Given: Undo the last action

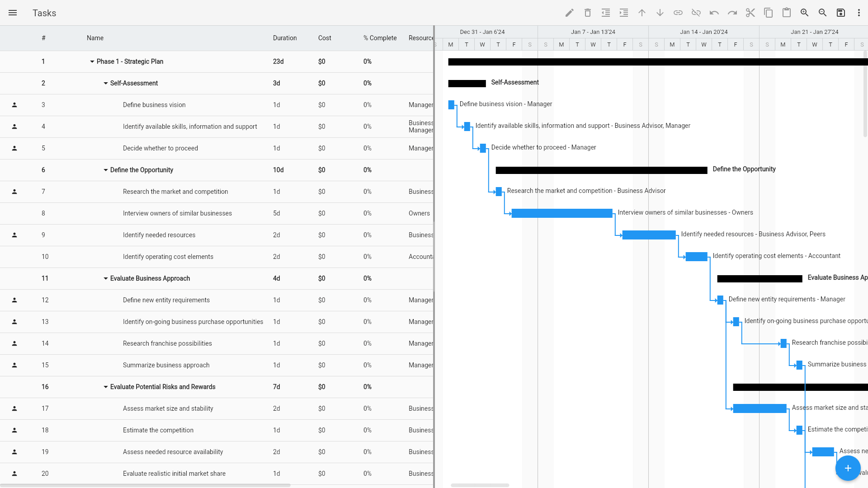Looking at the screenshot, I should click(714, 13).
